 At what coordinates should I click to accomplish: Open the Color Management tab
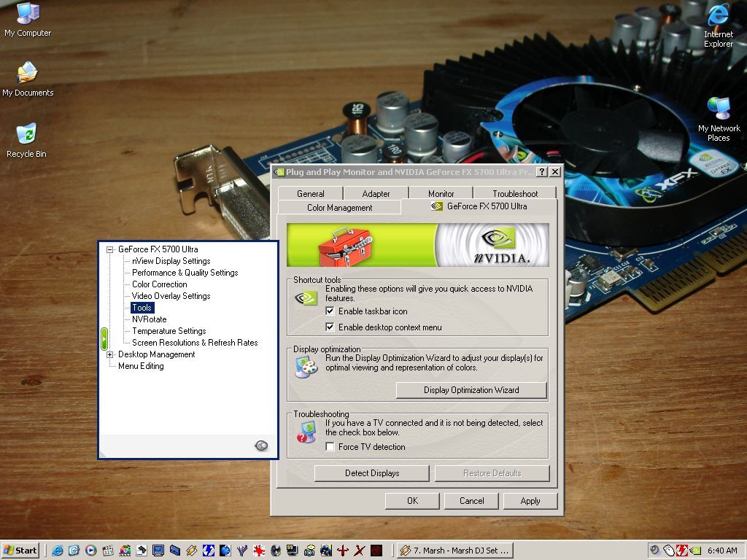tap(339, 208)
